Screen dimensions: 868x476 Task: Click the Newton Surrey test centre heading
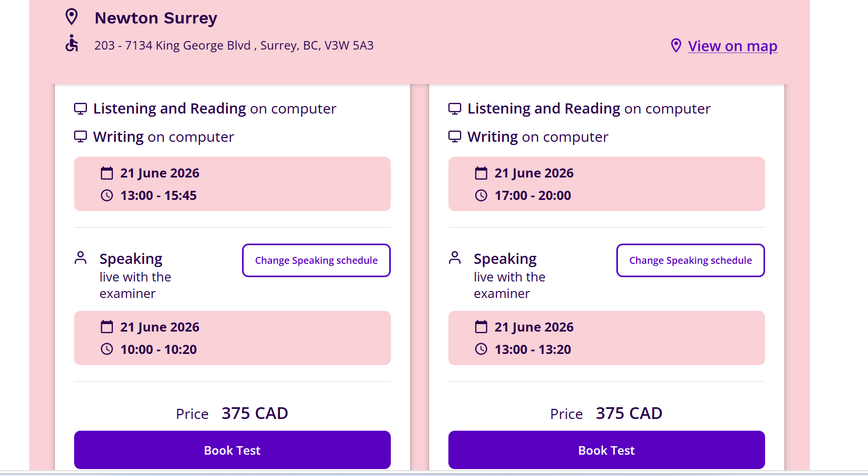click(x=156, y=18)
